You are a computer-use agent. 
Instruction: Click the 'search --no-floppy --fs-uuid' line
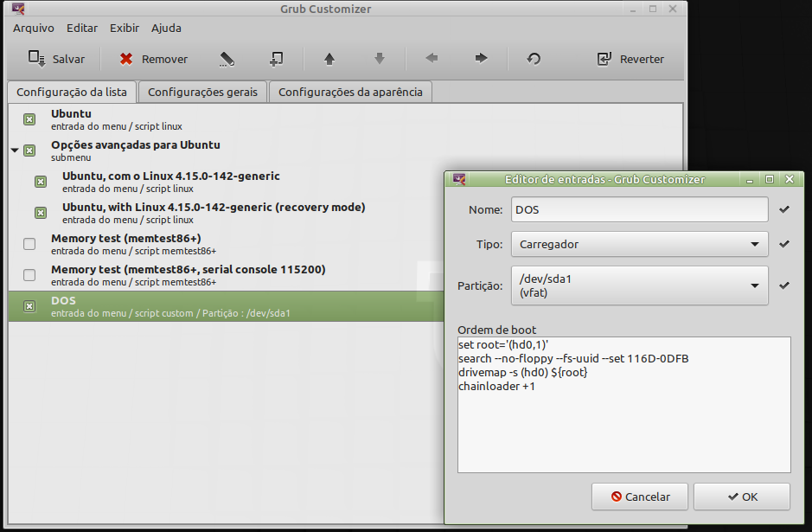pyautogui.click(x=573, y=358)
